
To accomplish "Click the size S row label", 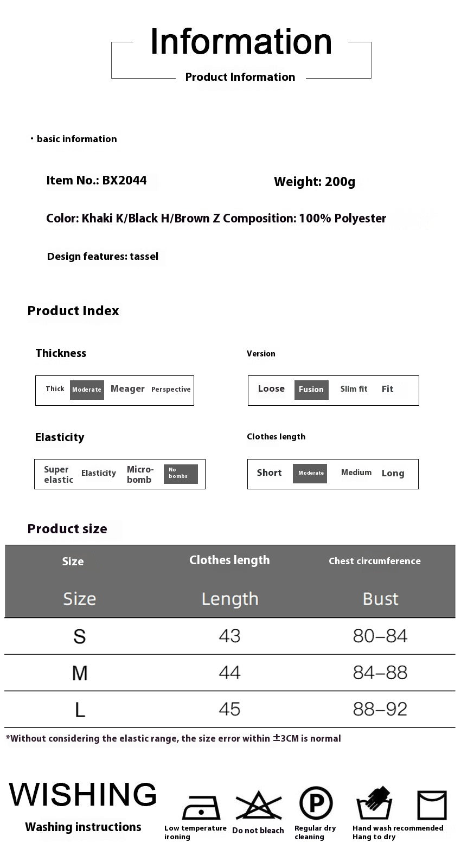I will click(x=80, y=636).
